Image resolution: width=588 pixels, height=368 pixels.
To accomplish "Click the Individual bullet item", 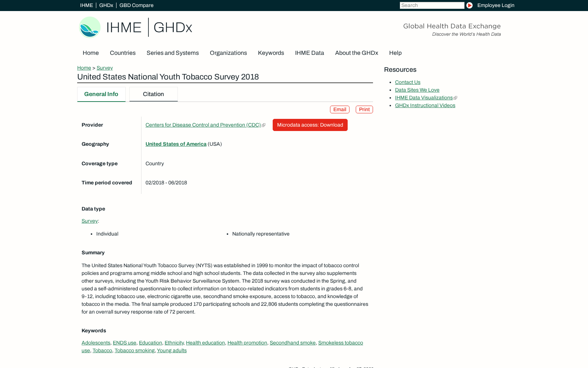I will click(x=107, y=234).
